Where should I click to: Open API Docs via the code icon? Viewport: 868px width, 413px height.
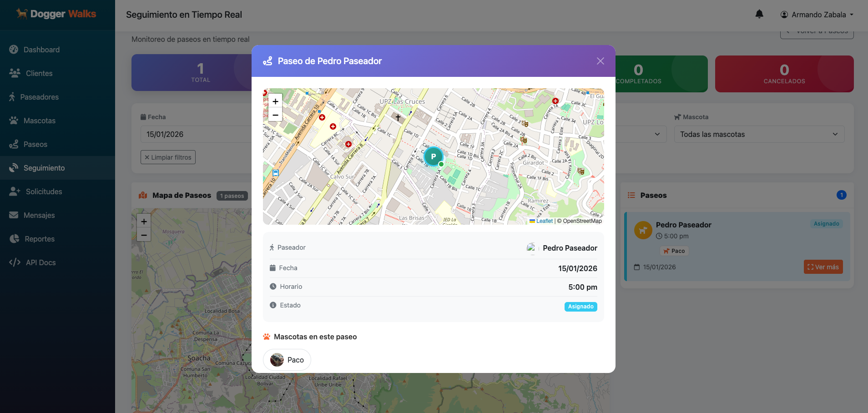pyautogui.click(x=15, y=262)
